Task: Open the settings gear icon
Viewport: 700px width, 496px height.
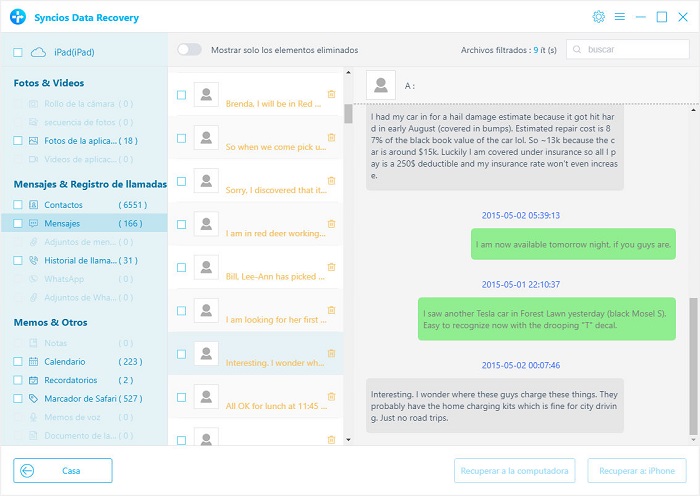Action: pyautogui.click(x=598, y=17)
